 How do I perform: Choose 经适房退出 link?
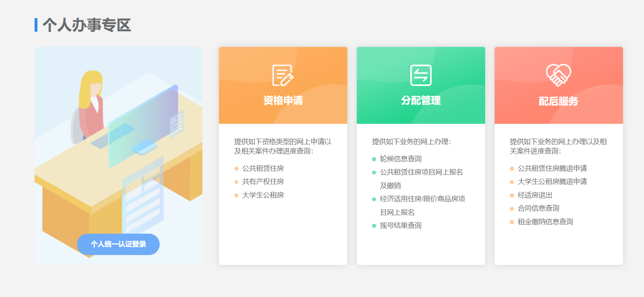coord(535,195)
